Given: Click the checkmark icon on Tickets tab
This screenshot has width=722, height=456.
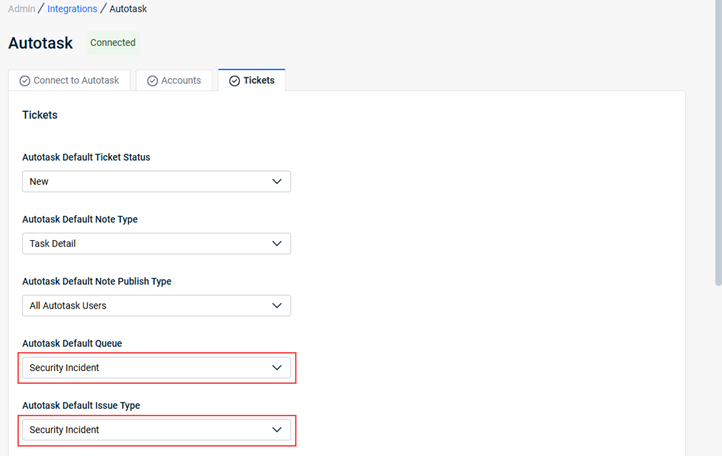Looking at the screenshot, I should [x=234, y=81].
